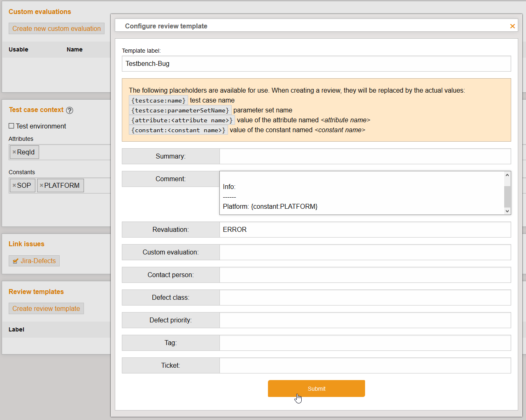Remove the PLATFORM constant tag

point(41,186)
